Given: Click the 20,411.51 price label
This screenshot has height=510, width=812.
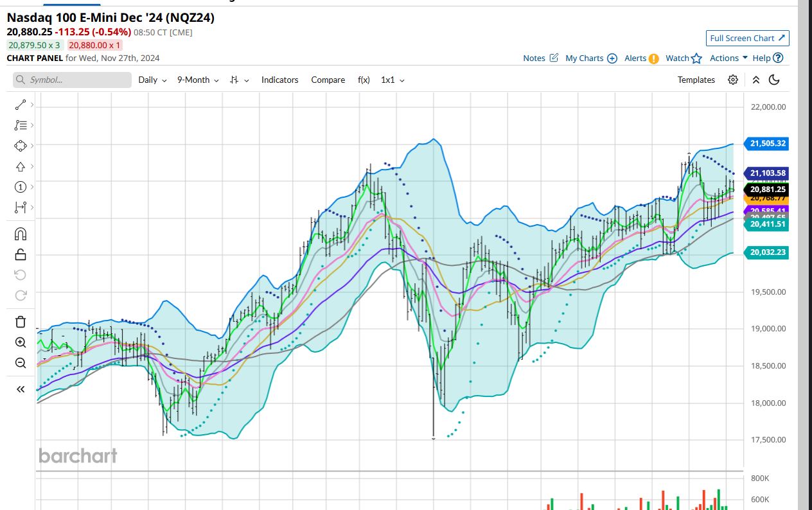Looking at the screenshot, I should pyautogui.click(x=766, y=224).
